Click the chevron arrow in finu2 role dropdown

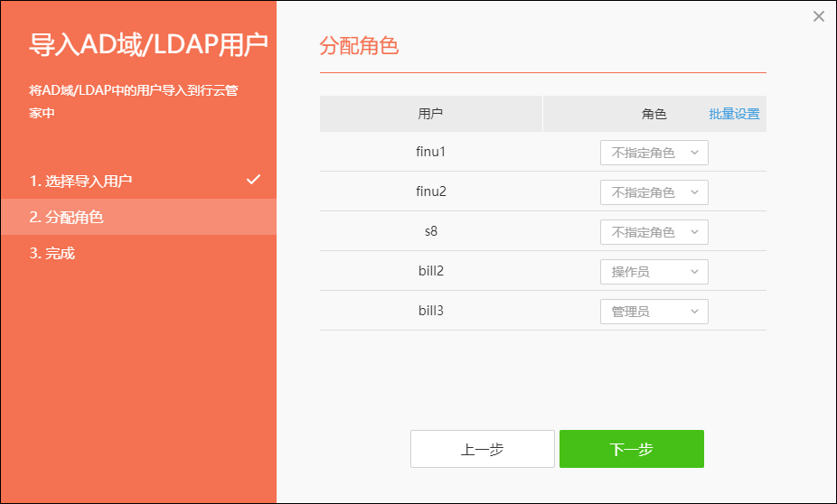click(x=694, y=192)
